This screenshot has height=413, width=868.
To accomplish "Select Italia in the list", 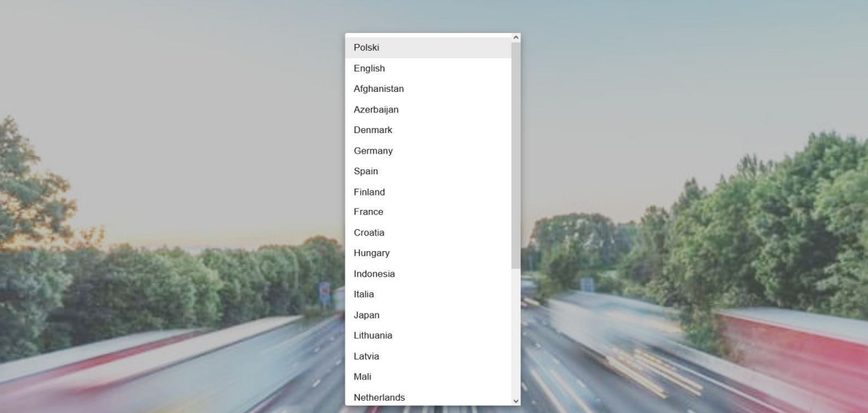I will point(428,294).
